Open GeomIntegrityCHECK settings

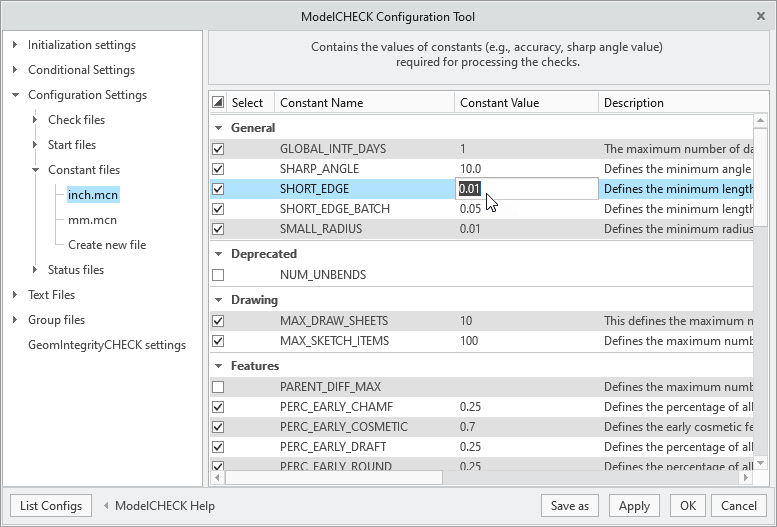click(x=107, y=345)
